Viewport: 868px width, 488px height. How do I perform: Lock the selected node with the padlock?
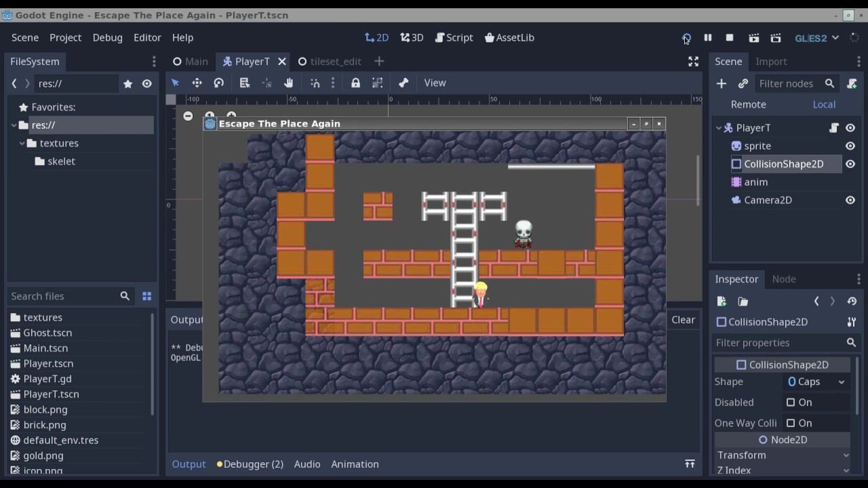[355, 83]
